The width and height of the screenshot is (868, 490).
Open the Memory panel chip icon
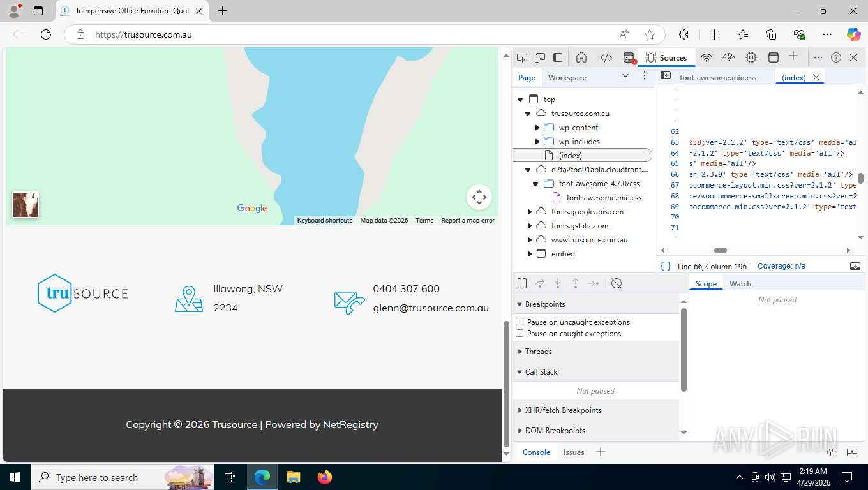tap(751, 57)
